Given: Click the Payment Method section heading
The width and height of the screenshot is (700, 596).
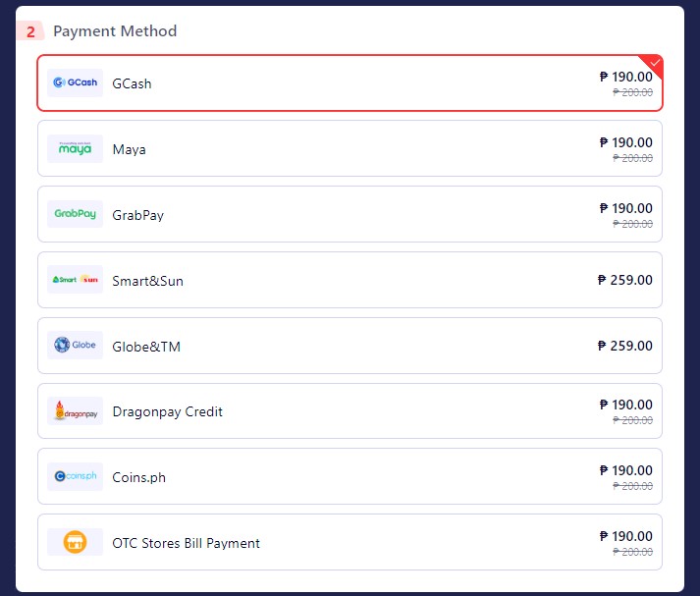Looking at the screenshot, I should (115, 31).
